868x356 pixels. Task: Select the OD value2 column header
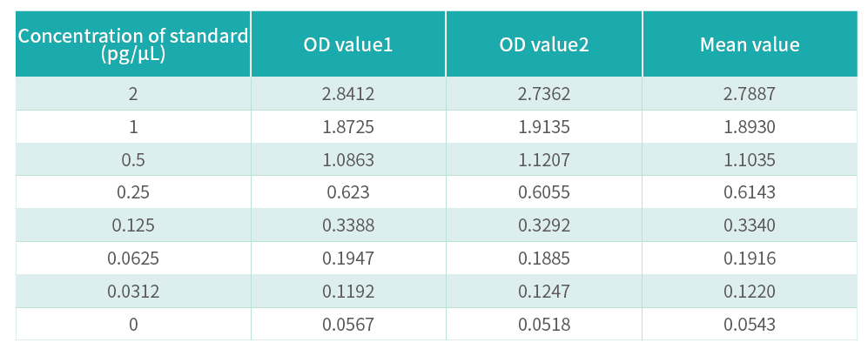(x=544, y=44)
